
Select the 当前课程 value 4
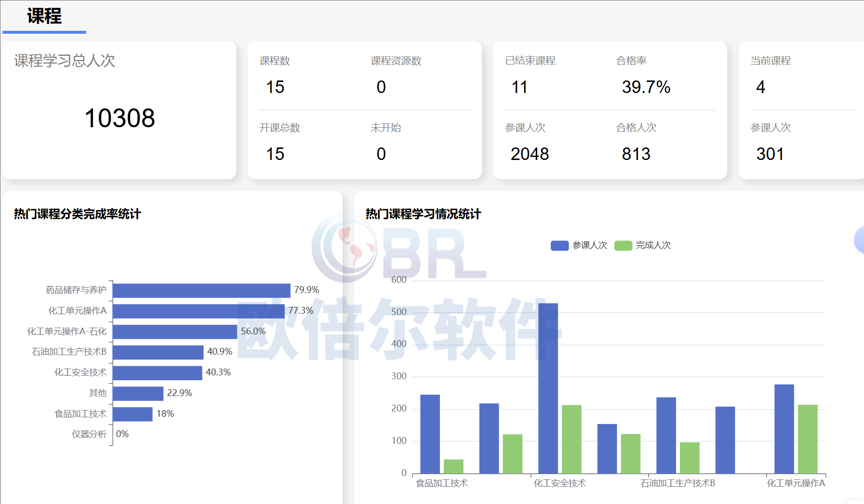pyautogui.click(x=760, y=87)
